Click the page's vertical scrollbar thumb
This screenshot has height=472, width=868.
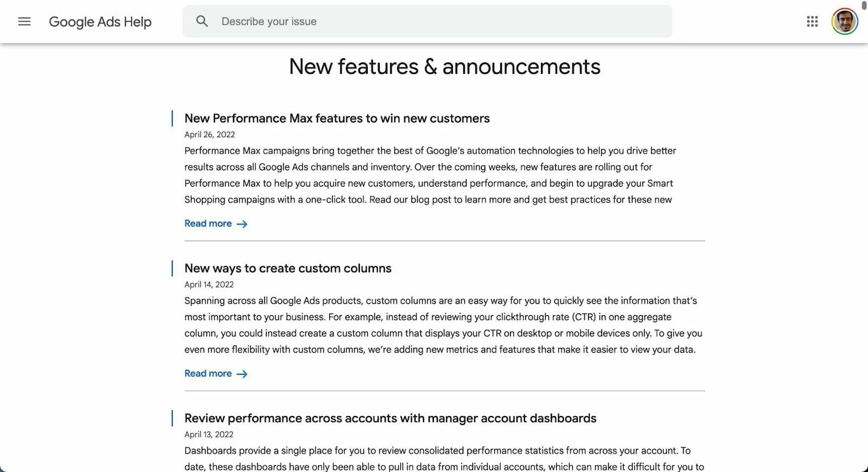864,5
